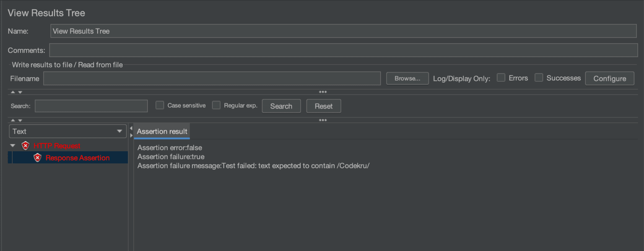Click the split pane arrows beside Assertion result tab
This screenshot has height=251, width=644.
[x=131, y=132]
